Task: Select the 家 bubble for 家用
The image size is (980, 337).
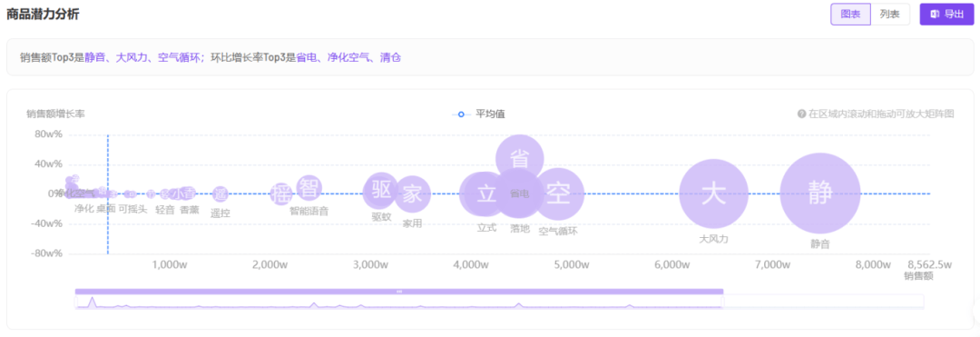Action: click(x=413, y=194)
